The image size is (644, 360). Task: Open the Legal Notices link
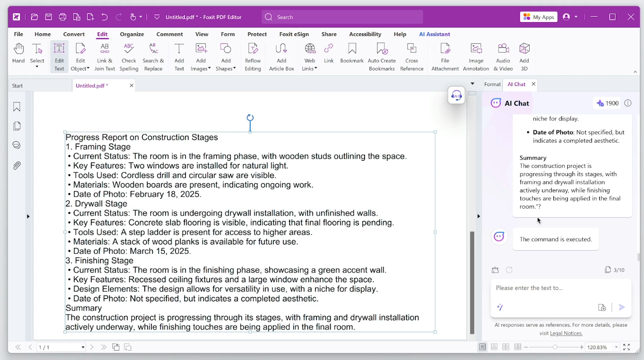[566, 333]
